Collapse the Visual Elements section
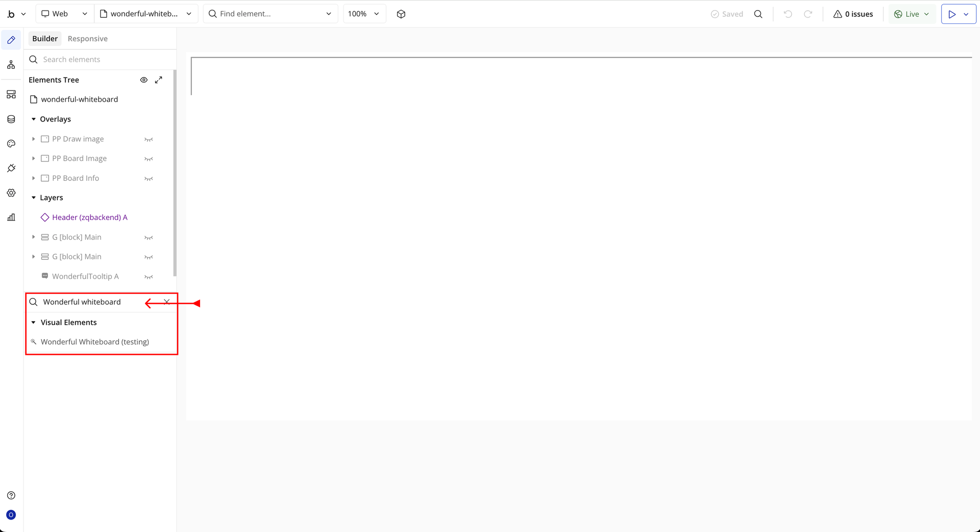Image resolution: width=980 pixels, height=532 pixels. [33, 322]
